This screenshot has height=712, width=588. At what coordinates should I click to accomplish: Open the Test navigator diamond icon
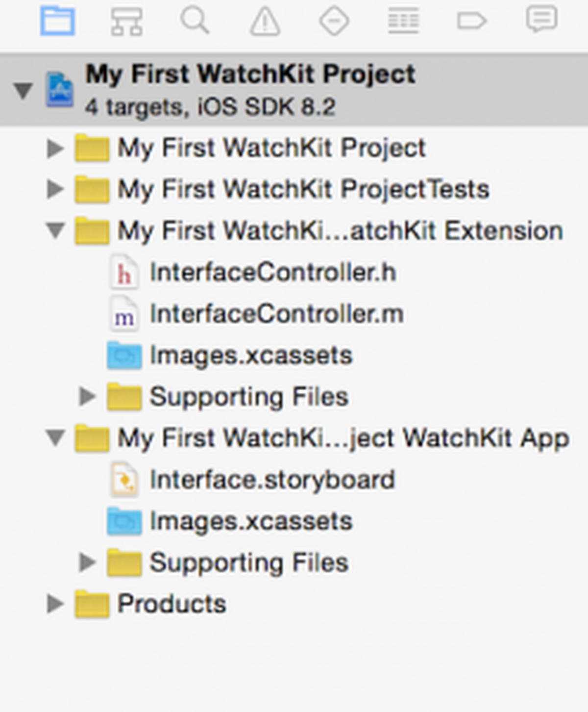(334, 21)
